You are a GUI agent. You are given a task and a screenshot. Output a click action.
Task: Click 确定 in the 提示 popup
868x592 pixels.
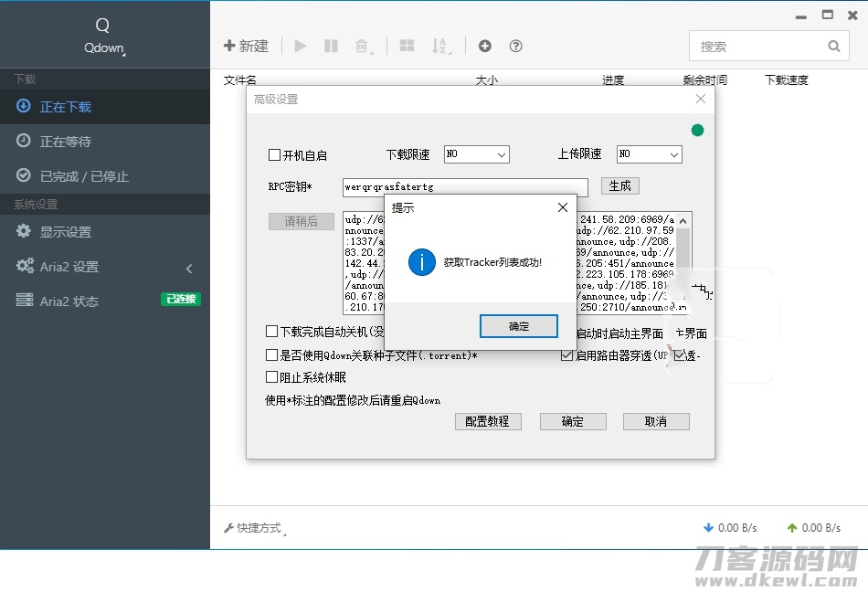[519, 326]
